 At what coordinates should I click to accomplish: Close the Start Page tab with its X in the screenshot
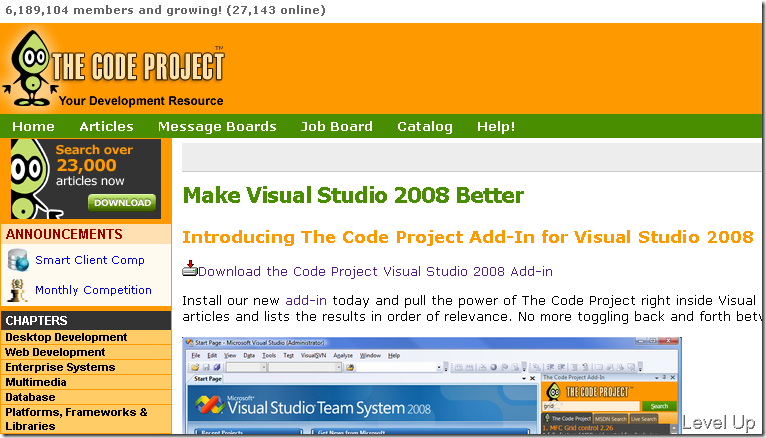(x=532, y=378)
